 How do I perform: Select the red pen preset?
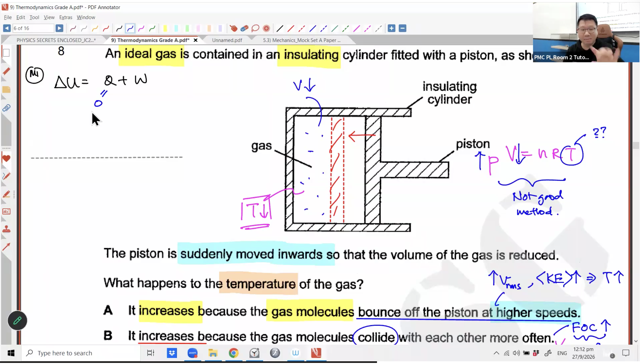(x=106, y=28)
